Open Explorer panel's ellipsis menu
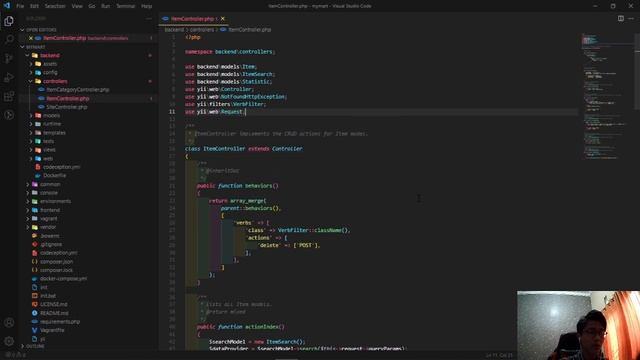 click(149, 18)
